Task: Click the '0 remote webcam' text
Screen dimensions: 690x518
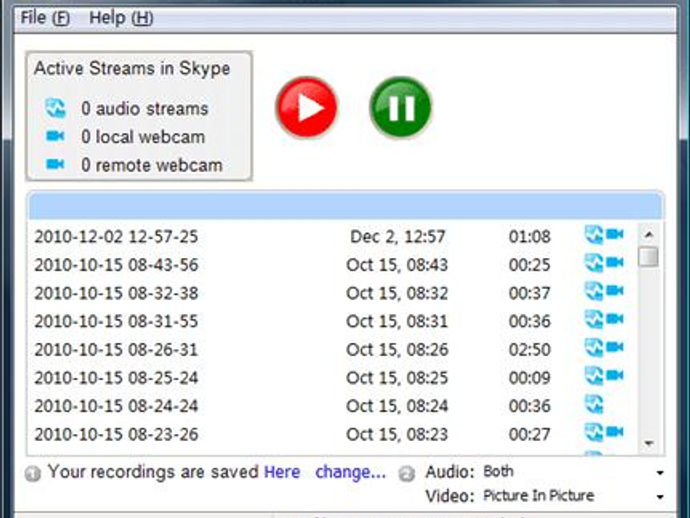Action: 152,165
